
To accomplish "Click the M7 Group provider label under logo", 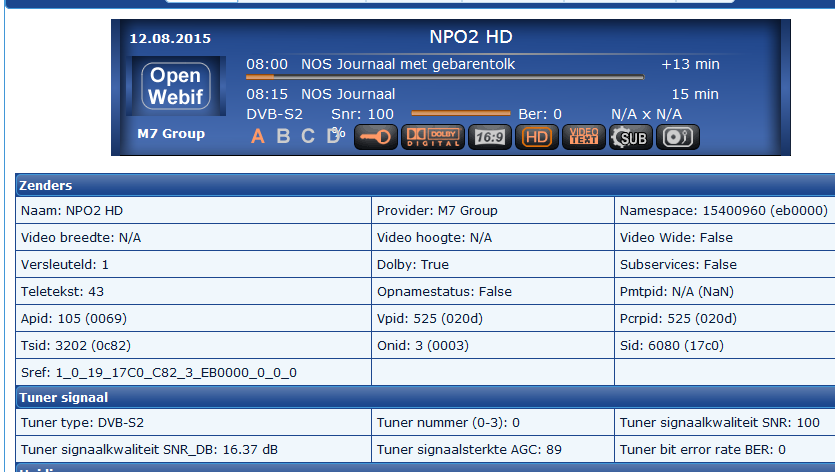I will [171, 134].
